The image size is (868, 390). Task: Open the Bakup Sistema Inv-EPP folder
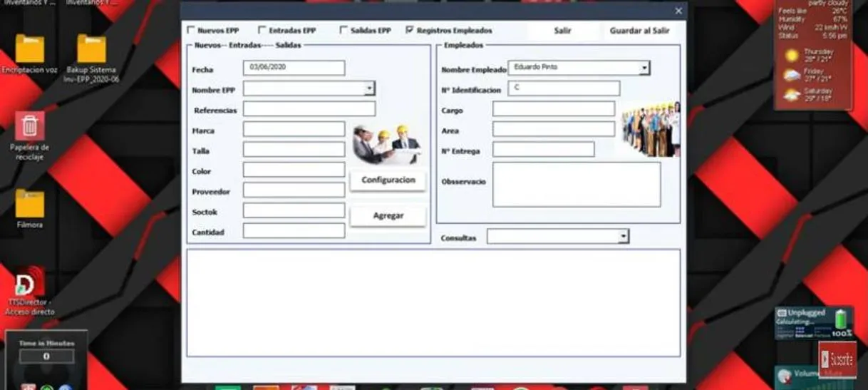pyautogui.click(x=91, y=58)
